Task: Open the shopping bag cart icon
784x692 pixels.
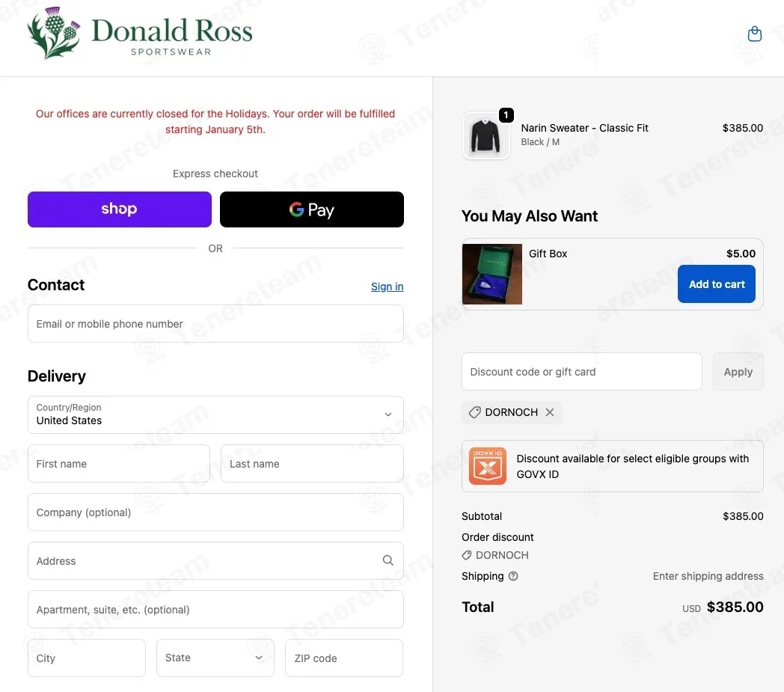Action: (754, 34)
